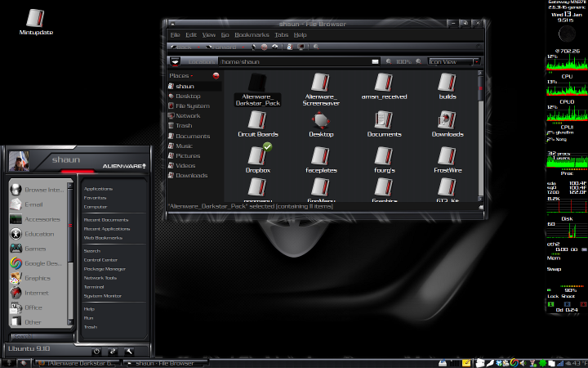The height and width of the screenshot is (368, 588).
Task: Select the Circuit Boards folder icon
Action: (257, 120)
